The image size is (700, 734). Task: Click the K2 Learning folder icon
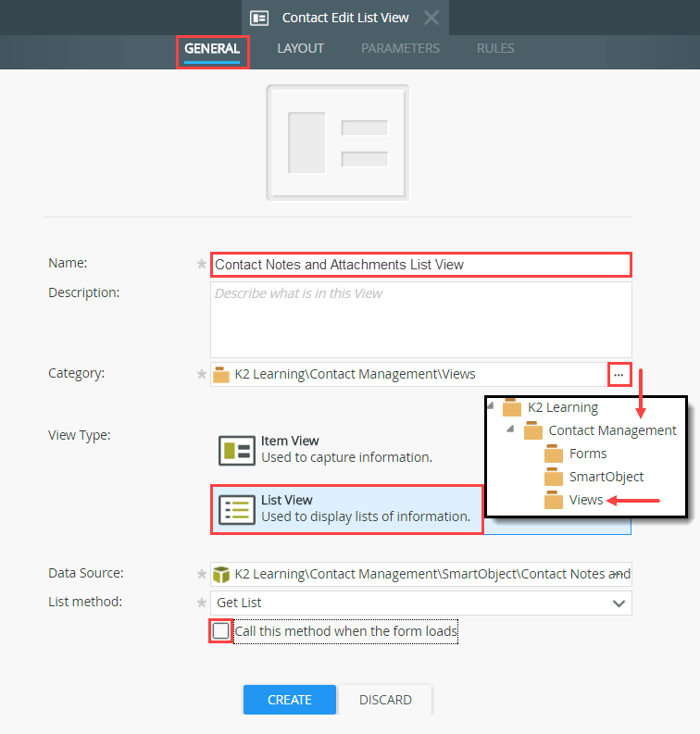tap(512, 407)
